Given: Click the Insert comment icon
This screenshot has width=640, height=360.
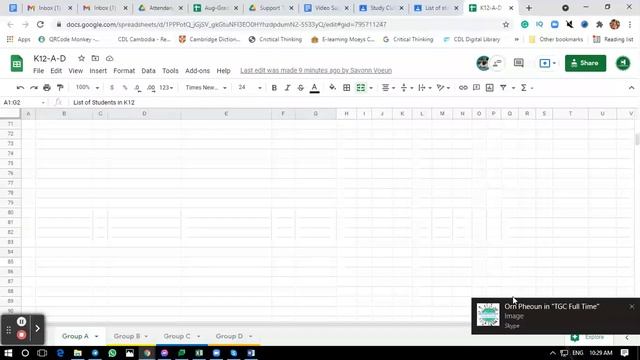Looking at the screenshot, I should click(476, 88).
